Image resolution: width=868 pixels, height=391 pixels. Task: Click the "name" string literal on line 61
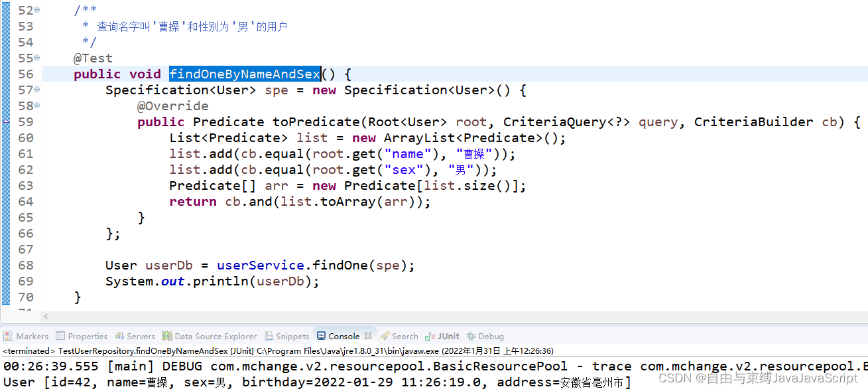[408, 154]
